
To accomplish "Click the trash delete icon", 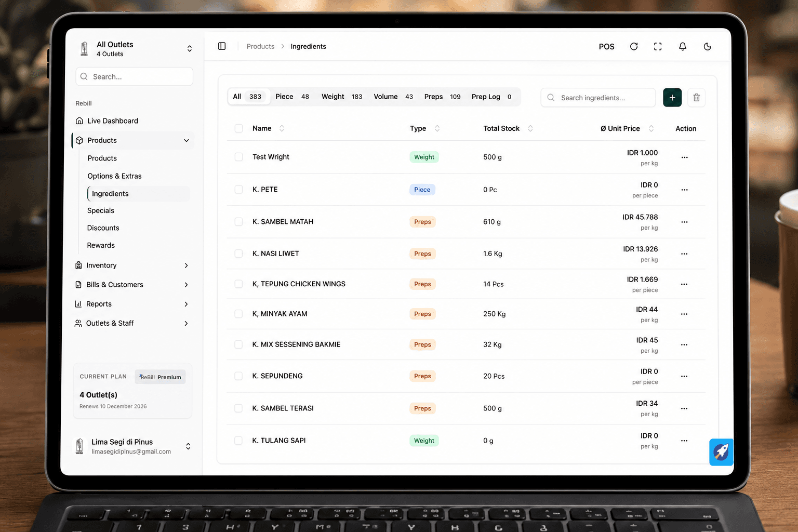I will 697,98.
